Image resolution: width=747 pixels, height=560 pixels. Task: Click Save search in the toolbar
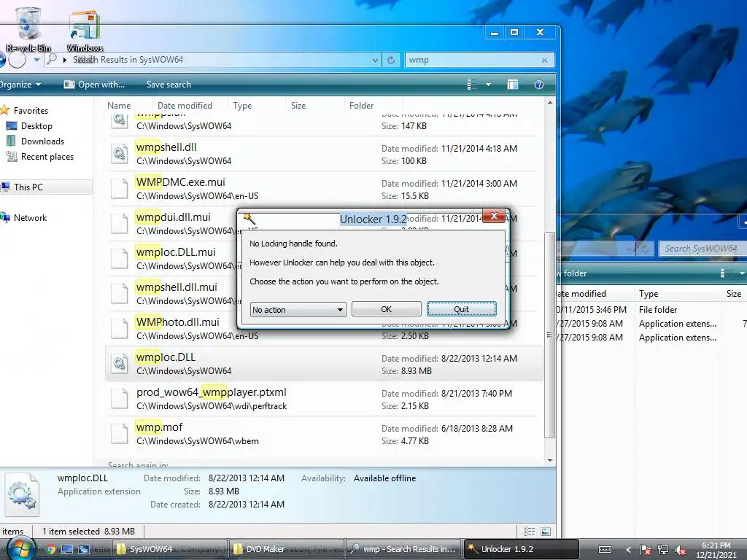tap(169, 85)
